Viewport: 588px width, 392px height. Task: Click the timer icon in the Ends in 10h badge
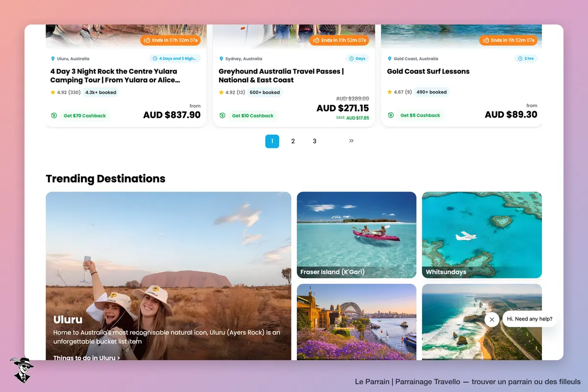click(317, 40)
